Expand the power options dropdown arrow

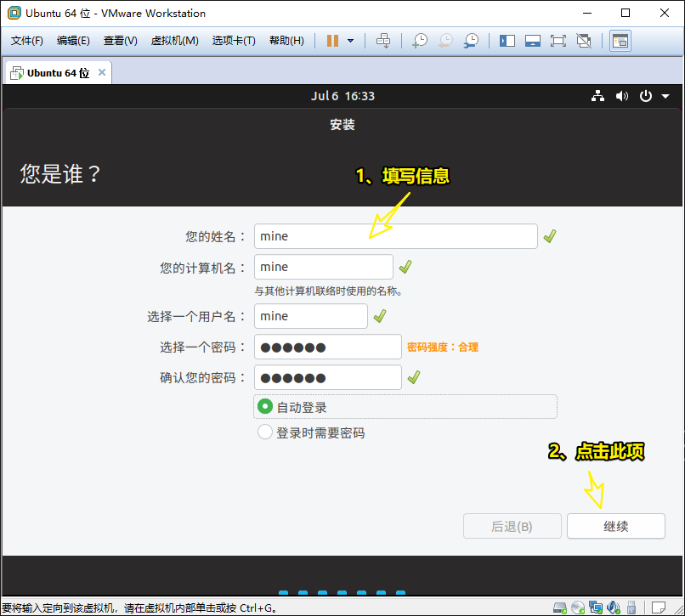(x=350, y=41)
